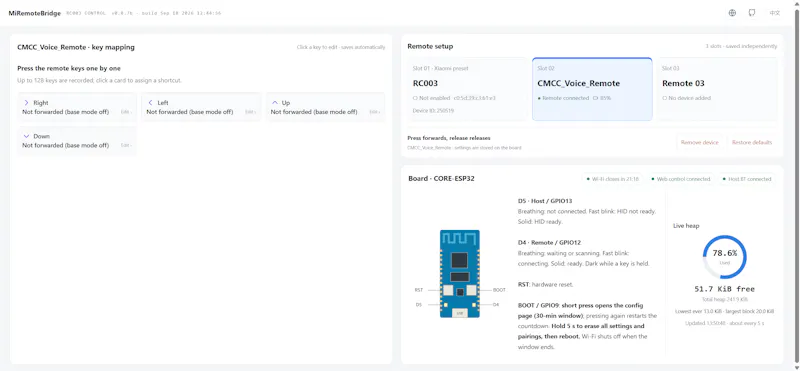The height and width of the screenshot is (371, 800).
Task: Click the 'Press the remote keys one by one' heading
Action: click(69, 68)
